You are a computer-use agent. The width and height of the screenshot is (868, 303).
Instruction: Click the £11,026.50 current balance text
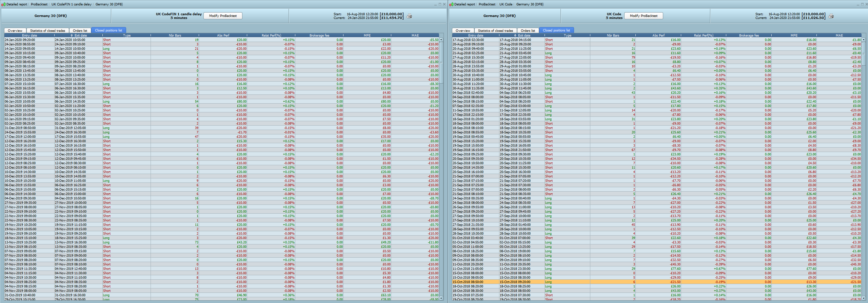[813, 18]
